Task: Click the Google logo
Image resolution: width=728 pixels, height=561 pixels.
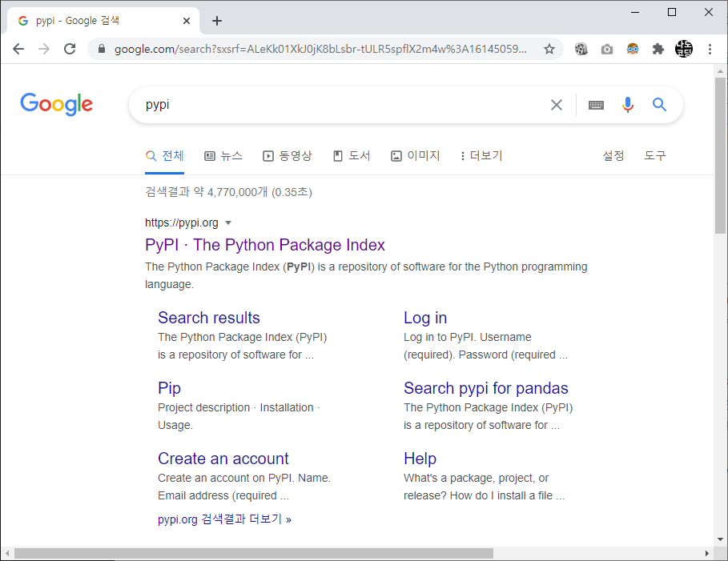Action: coord(57,104)
